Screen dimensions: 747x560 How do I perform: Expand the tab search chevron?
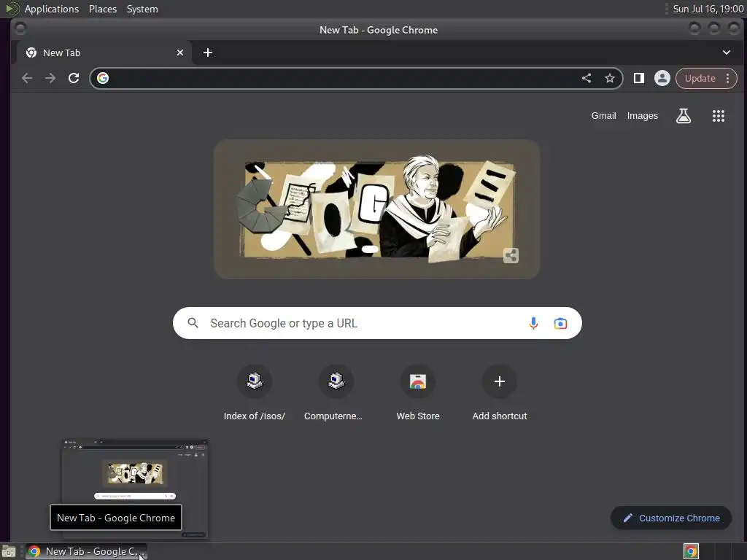(x=726, y=52)
